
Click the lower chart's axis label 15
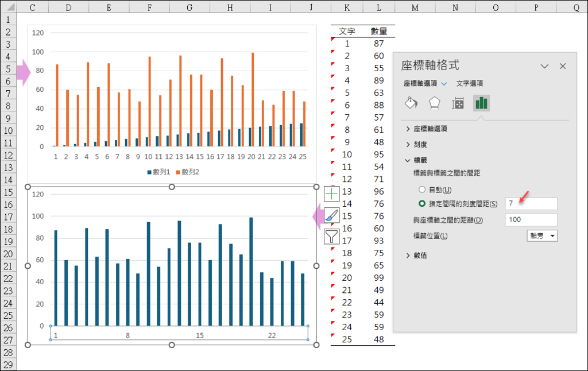coord(199,335)
